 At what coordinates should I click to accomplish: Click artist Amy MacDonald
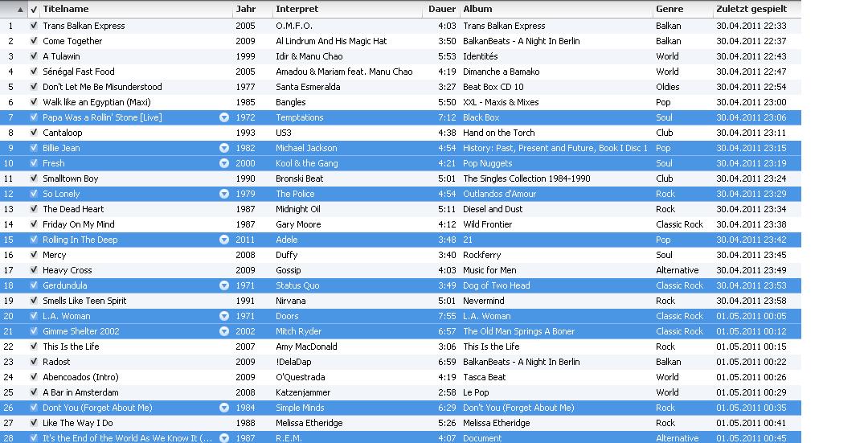pyautogui.click(x=306, y=347)
